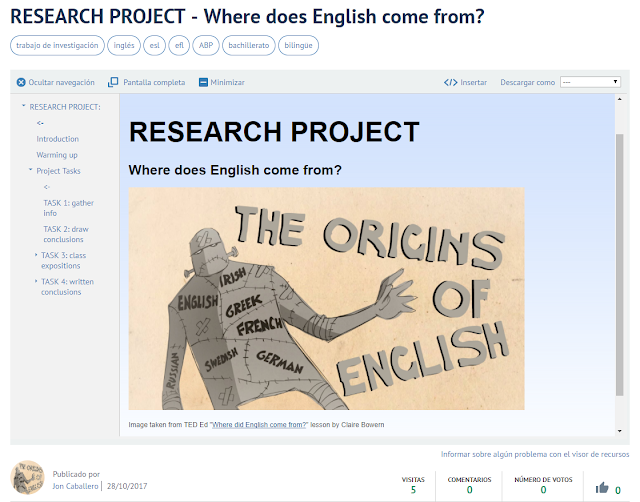Collapse the RESEARCH PROJECT tree node arrow

tap(23, 106)
